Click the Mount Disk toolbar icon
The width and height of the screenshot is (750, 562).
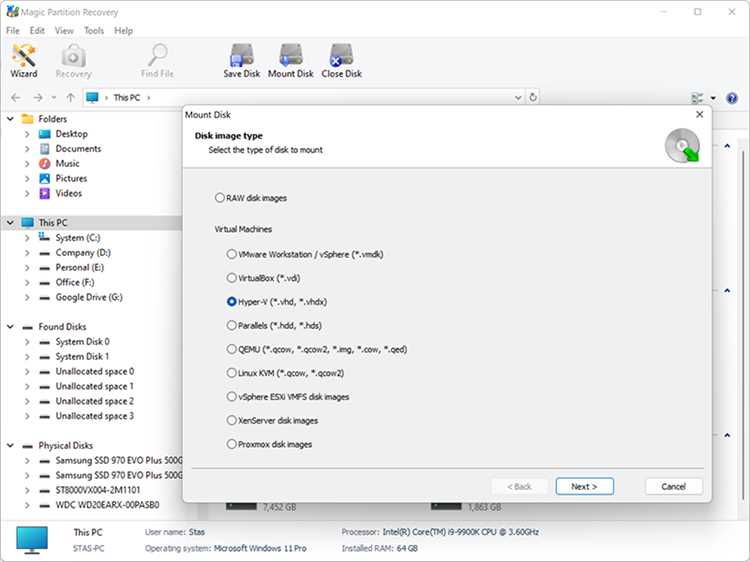pos(290,61)
